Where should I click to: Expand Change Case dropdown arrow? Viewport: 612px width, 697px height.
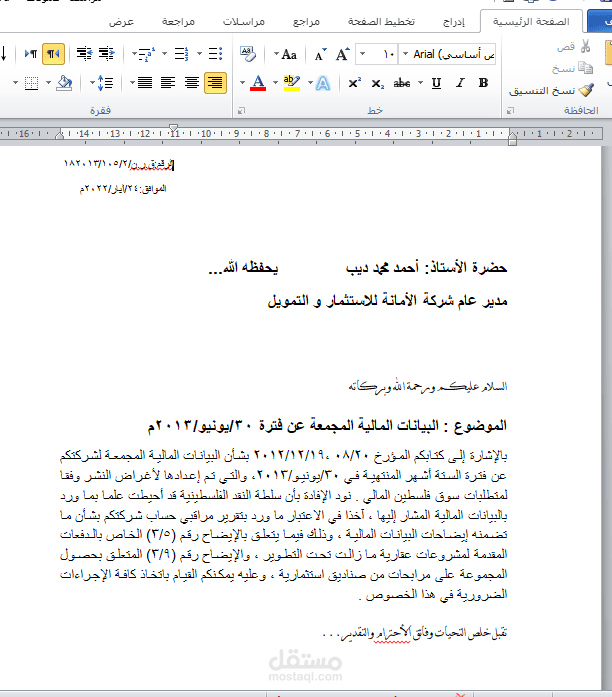pos(276,54)
